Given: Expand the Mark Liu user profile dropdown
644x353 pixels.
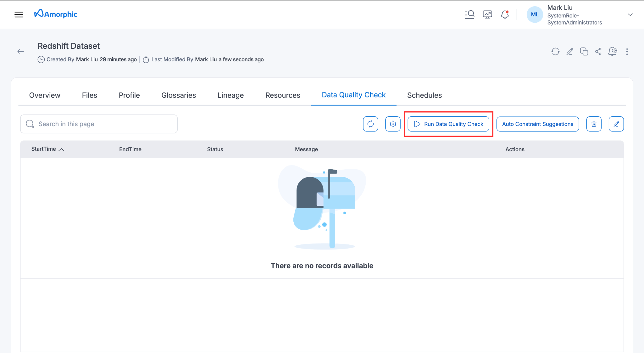Looking at the screenshot, I should pos(630,15).
